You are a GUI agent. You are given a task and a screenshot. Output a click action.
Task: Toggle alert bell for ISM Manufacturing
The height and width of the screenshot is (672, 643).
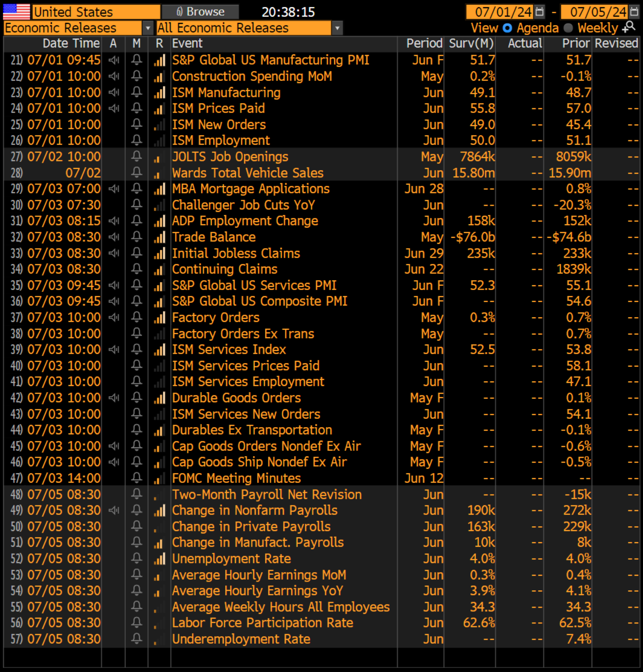tap(136, 92)
